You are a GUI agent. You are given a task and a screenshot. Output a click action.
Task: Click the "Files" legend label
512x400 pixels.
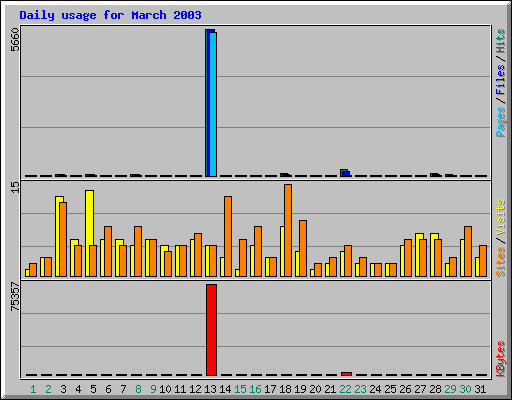(x=500, y=79)
